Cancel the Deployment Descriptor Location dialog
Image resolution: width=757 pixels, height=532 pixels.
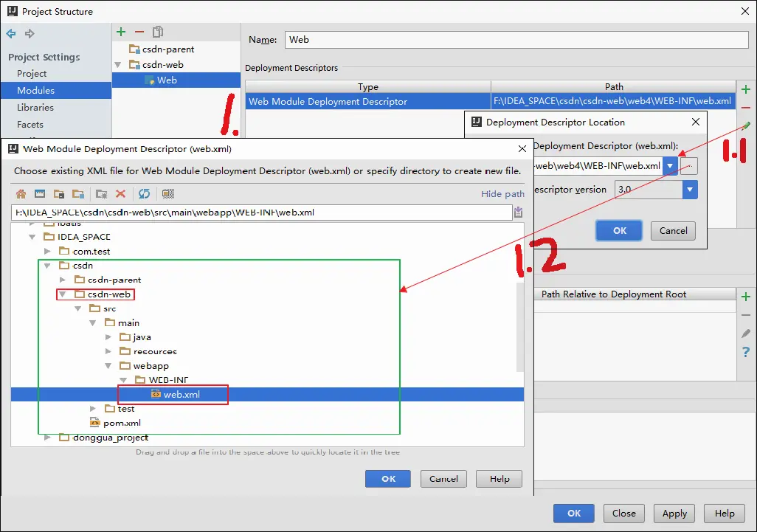click(x=674, y=231)
